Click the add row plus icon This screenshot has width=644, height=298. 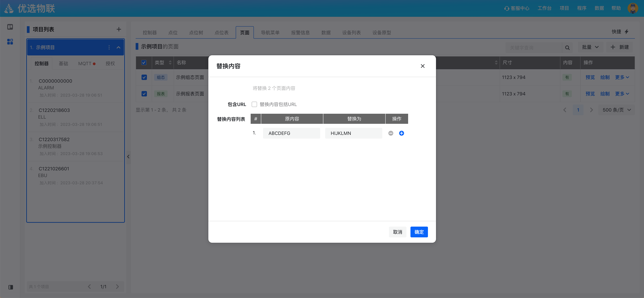coord(402,133)
